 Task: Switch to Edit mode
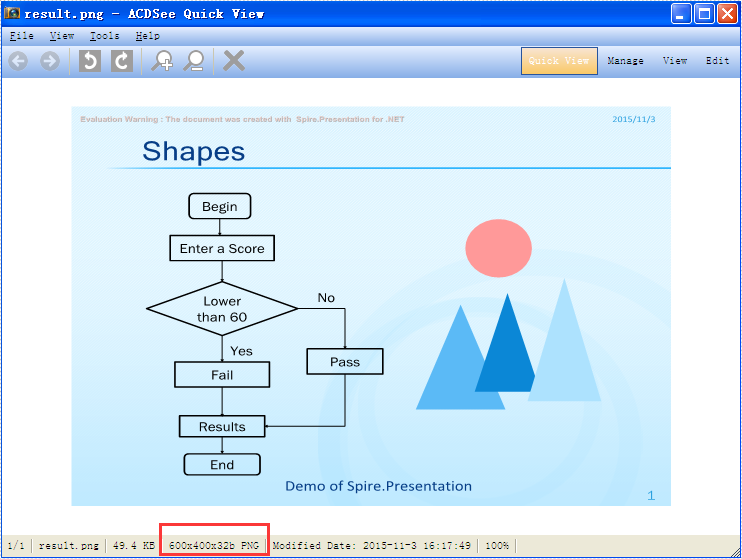pos(717,61)
